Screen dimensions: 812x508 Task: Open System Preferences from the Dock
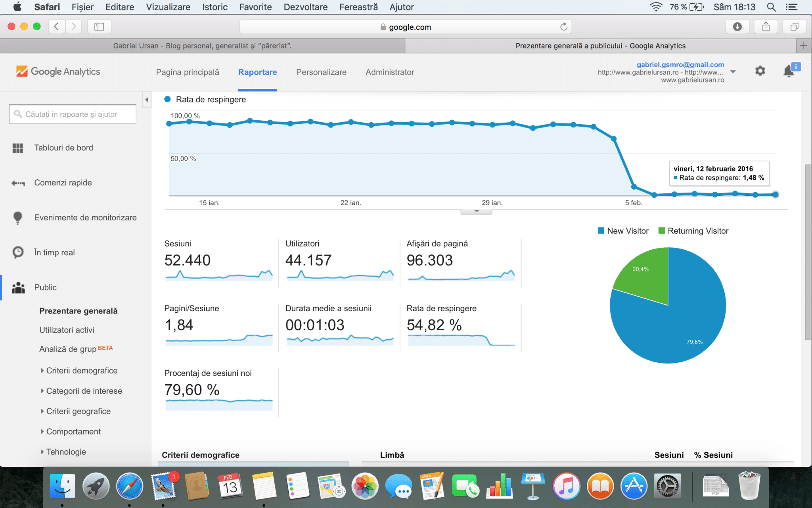[x=668, y=486]
